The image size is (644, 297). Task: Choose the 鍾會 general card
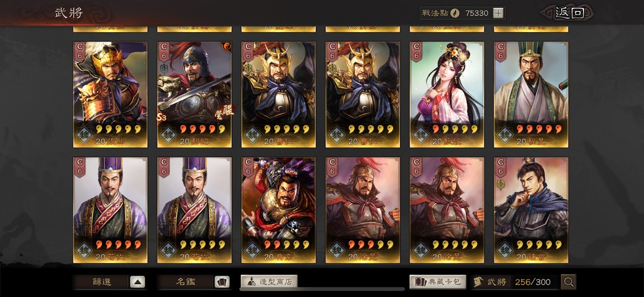[x=531, y=210]
